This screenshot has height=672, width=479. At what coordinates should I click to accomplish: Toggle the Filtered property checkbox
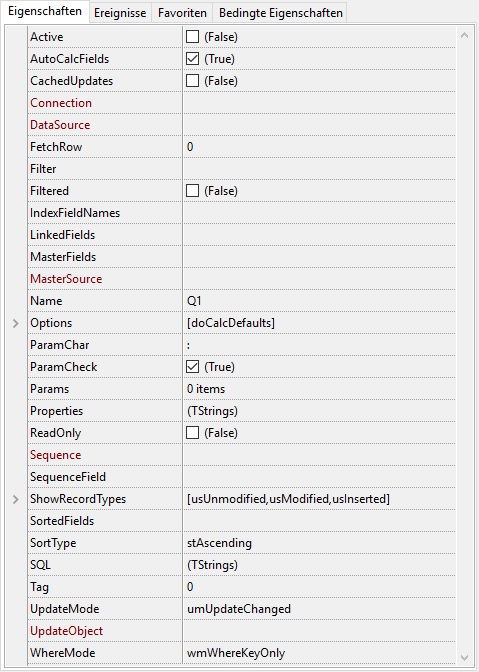192,191
